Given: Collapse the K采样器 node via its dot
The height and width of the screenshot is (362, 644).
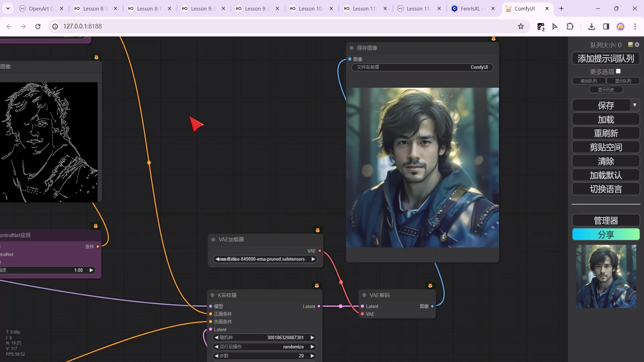Looking at the screenshot, I should [x=212, y=295].
